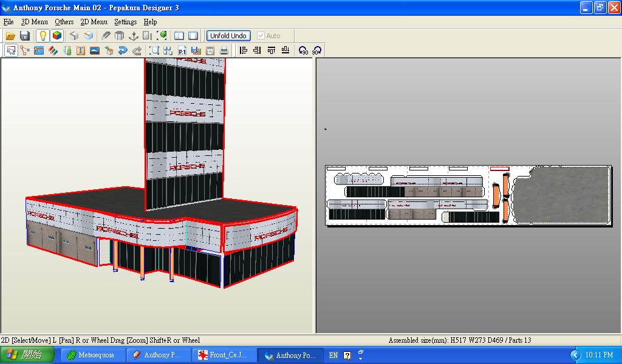622x364 pixels.
Task: Select the arrow Select/Move tool icon
Action: coord(11,50)
